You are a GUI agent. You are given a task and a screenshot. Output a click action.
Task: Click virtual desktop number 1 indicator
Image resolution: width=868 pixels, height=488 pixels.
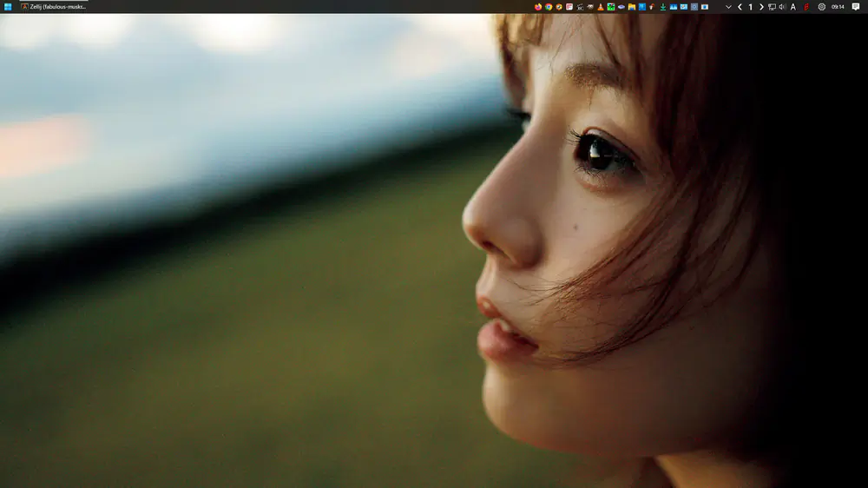pyautogui.click(x=751, y=6)
